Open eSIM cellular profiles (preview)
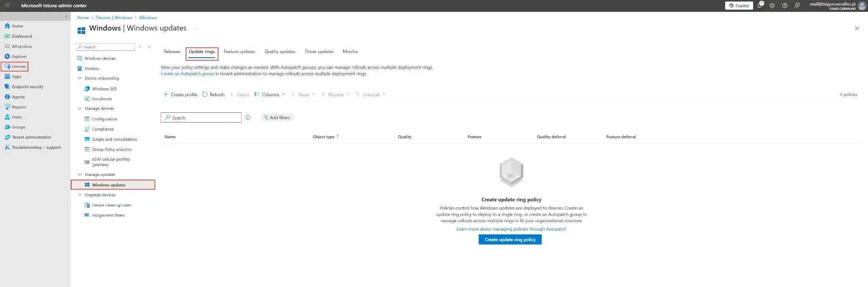The width and height of the screenshot is (868, 287). (111, 162)
